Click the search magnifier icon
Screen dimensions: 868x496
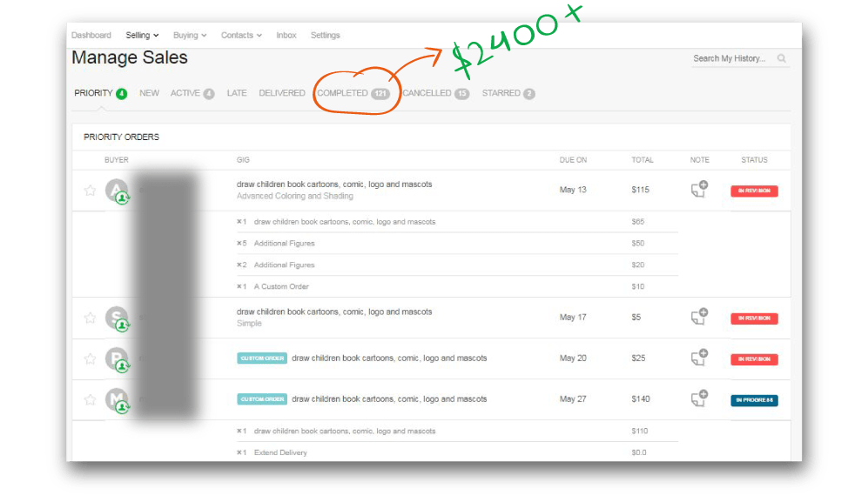point(782,58)
